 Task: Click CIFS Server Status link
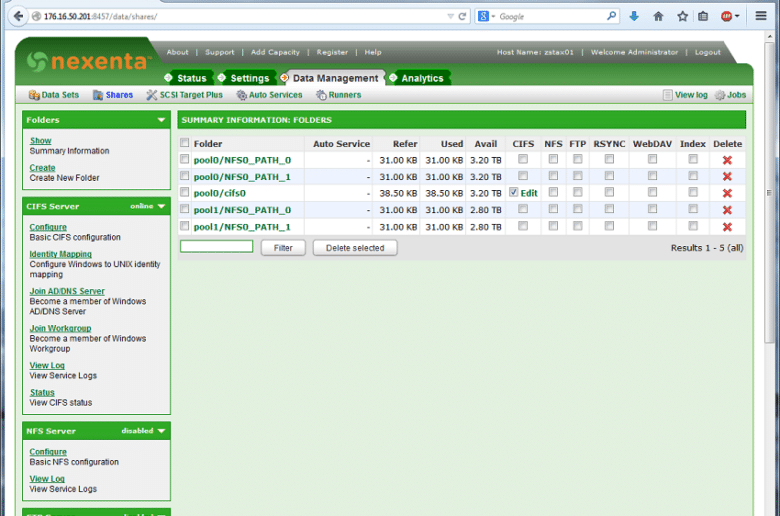(42, 393)
